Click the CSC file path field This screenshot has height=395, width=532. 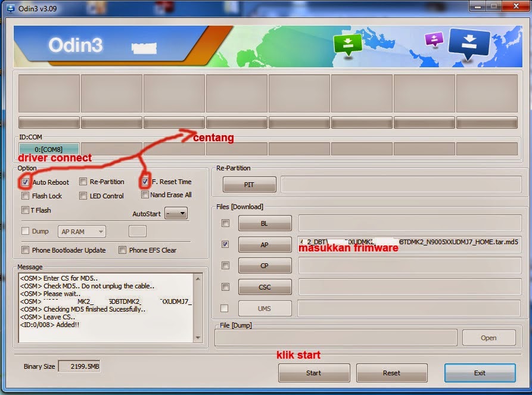409,287
